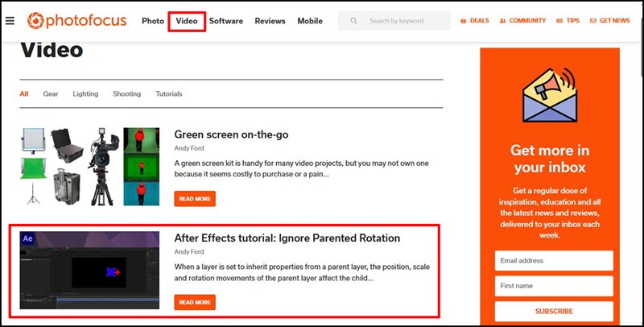644x327 pixels.
Task: Open the Video menu
Action: point(187,21)
